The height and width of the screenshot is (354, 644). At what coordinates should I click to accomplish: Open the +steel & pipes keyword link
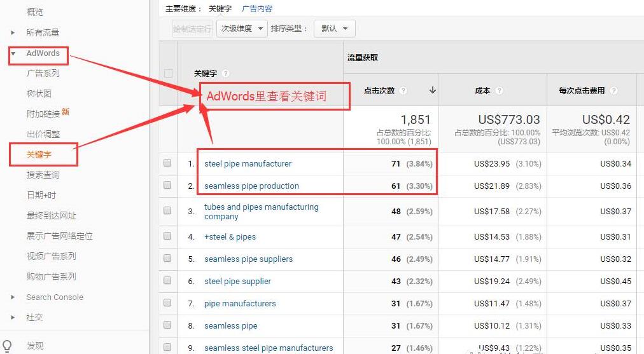pos(230,236)
